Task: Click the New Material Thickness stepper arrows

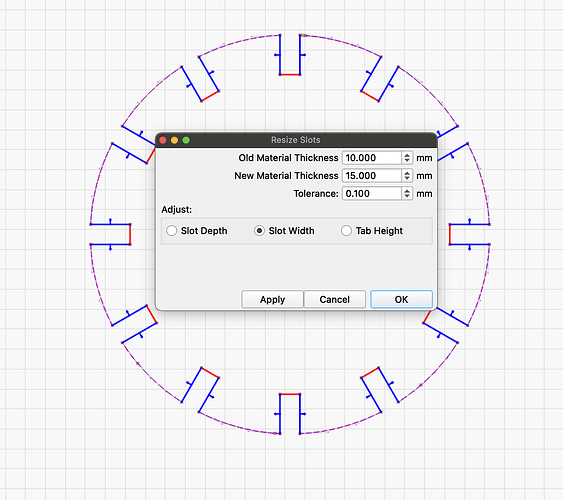Action: click(407, 176)
